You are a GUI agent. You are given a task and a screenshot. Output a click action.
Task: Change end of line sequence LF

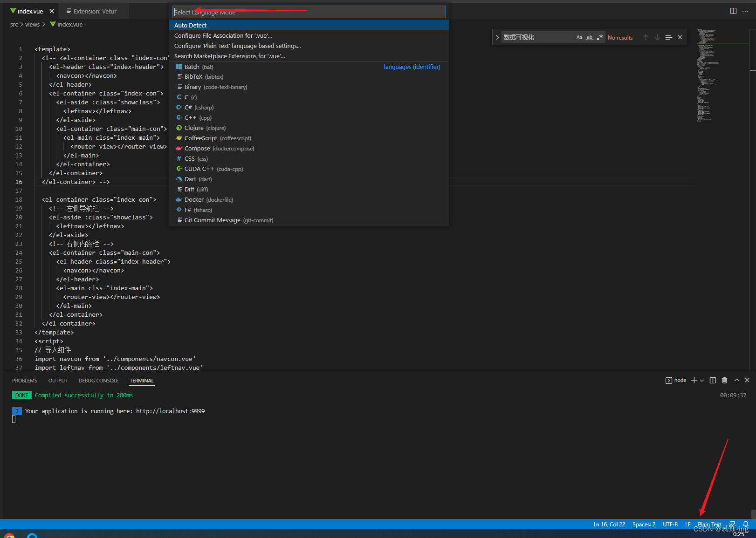(688, 524)
